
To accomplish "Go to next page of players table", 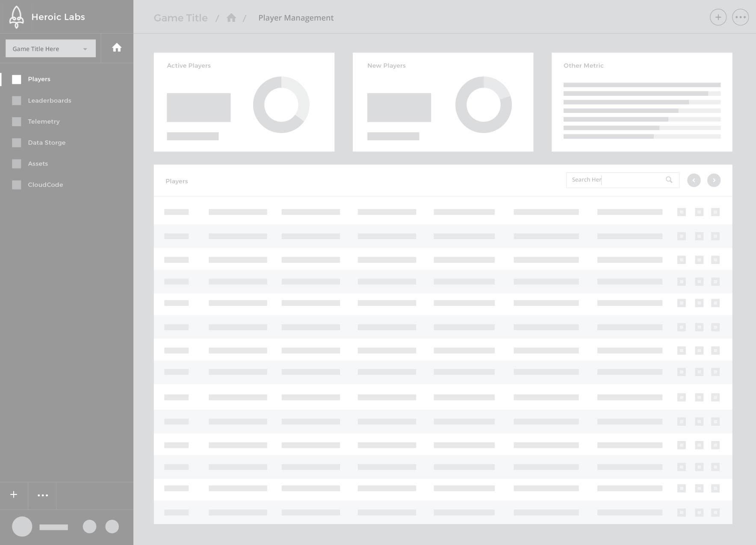I will click(714, 181).
